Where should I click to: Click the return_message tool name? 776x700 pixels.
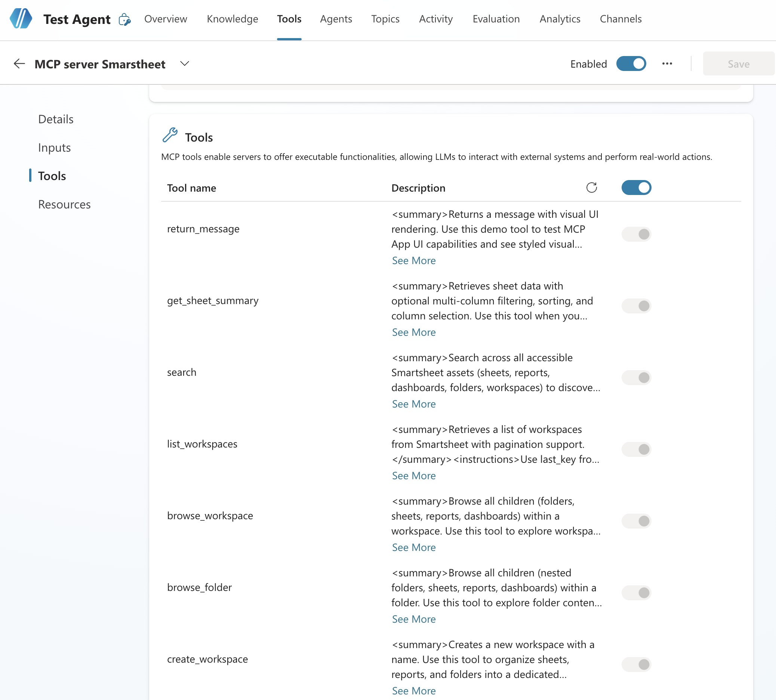click(x=203, y=229)
